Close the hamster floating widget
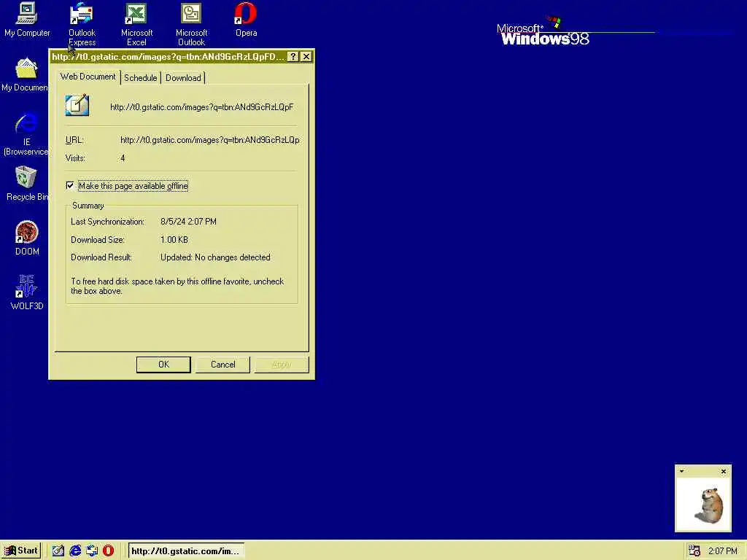The height and width of the screenshot is (560, 747). pyautogui.click(x=724, y=472)
